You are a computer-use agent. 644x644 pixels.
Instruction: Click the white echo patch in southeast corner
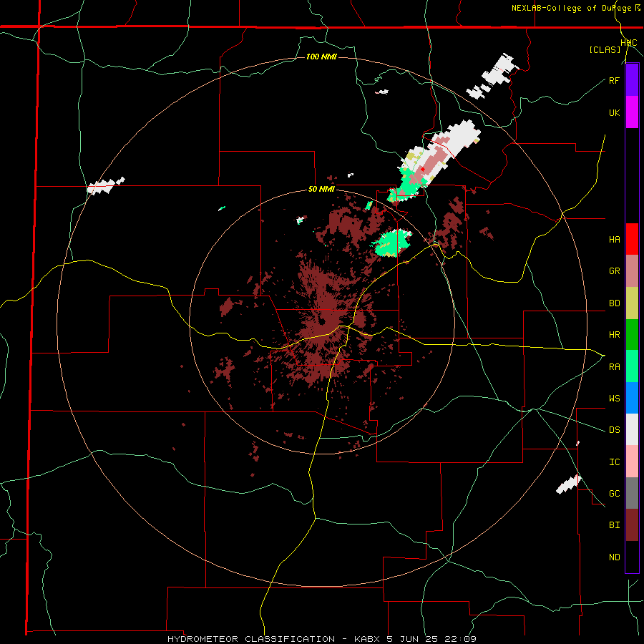[568, 484]
